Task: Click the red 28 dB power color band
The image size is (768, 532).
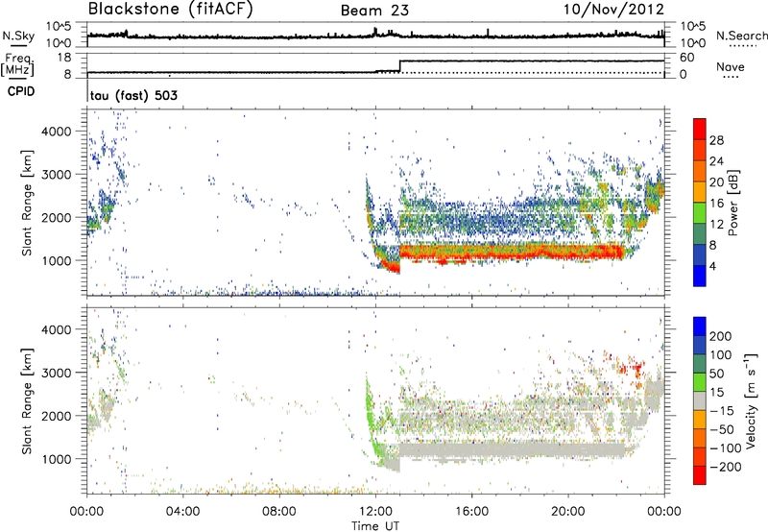Action: pos(700,129)
